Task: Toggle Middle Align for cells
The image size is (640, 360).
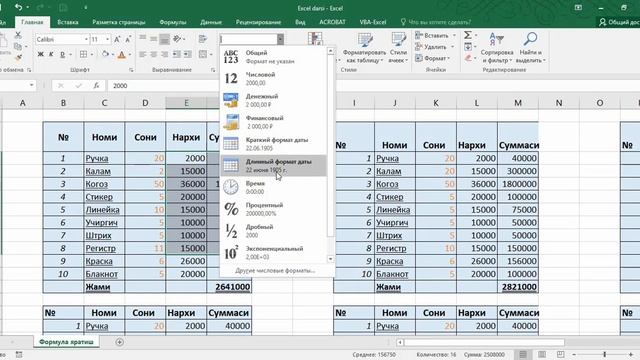Action: [x=153, y=39]
